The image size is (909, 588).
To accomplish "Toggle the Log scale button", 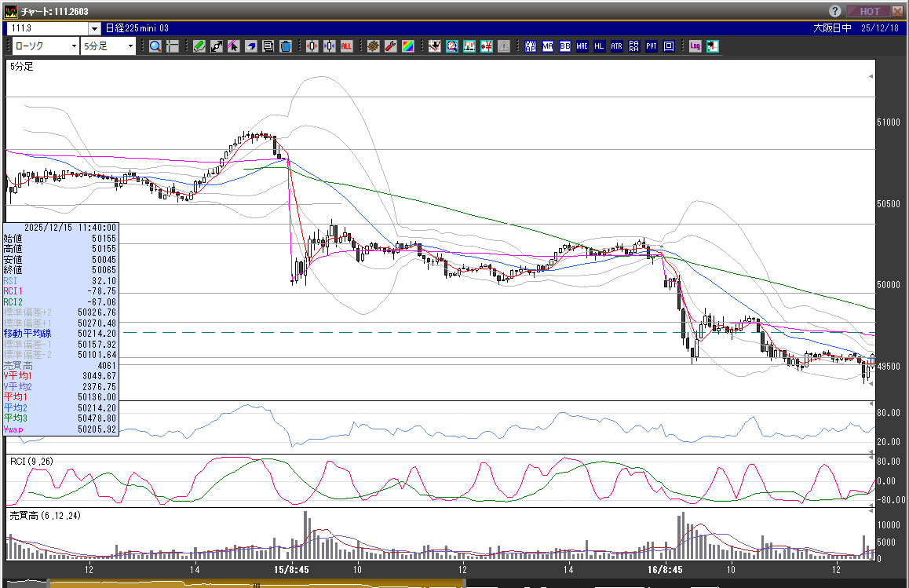I will pyautogui.click(x=695, y=46).
